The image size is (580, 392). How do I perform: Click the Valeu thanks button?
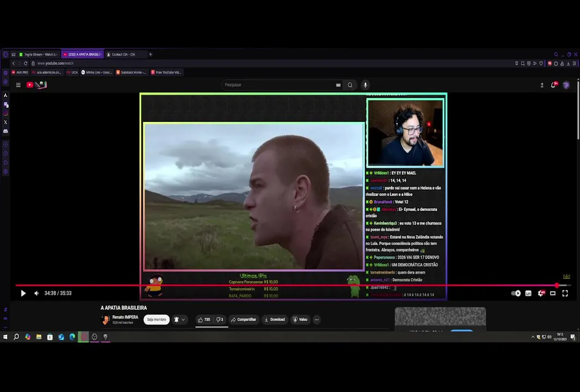pyautogui.click(x=300, y=320)
